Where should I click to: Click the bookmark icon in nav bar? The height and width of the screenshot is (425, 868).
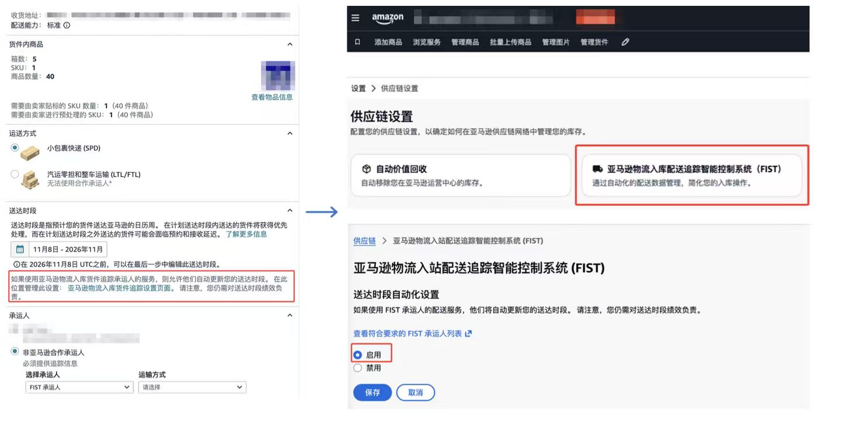[x=357, y=42]
